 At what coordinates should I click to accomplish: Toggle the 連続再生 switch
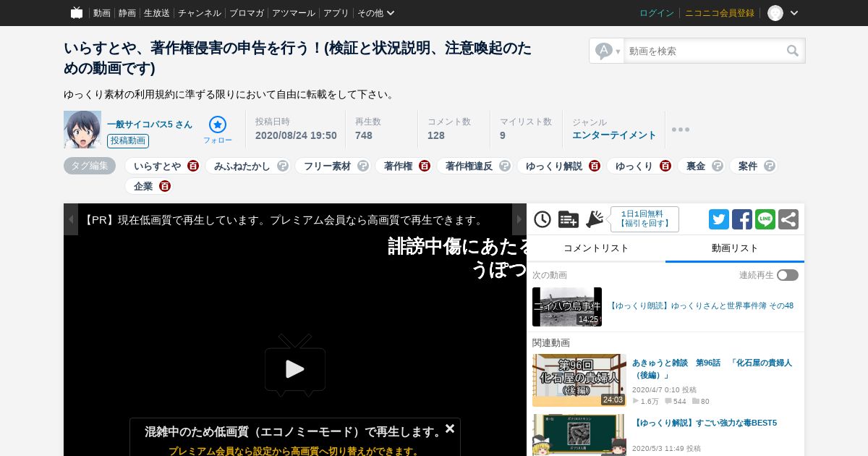pos(788,275)
